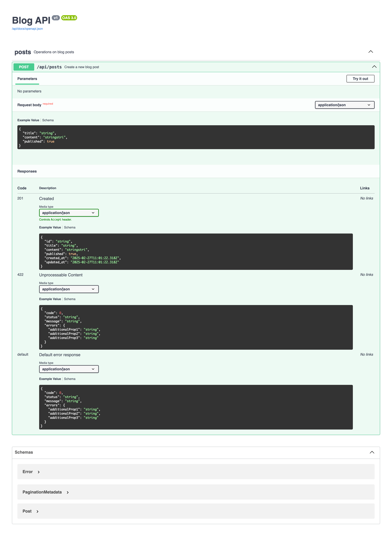Screen dimensions: 392x534
Task: Switch 201 response to Schema tab
Action: tap(69, 227)
